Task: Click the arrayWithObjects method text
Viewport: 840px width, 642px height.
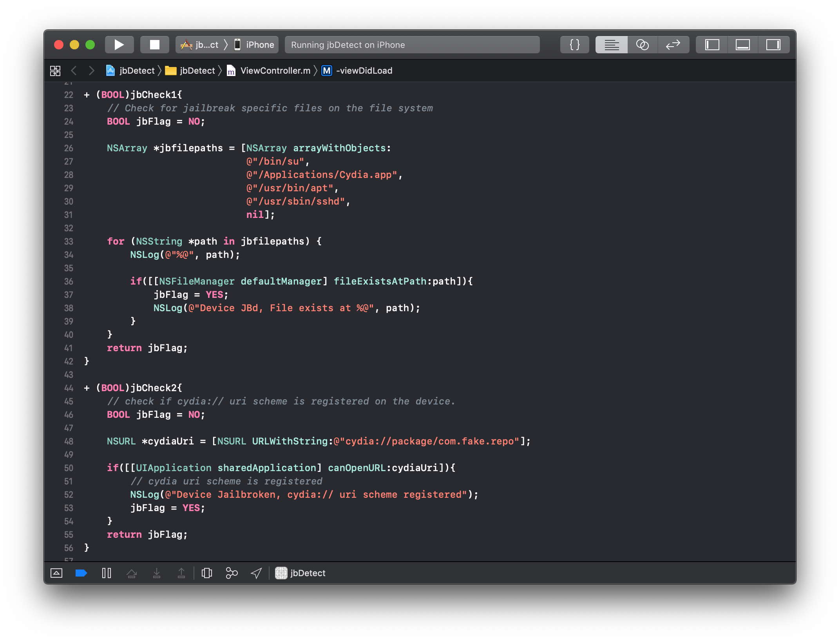Action: click(x=339, y=148)
